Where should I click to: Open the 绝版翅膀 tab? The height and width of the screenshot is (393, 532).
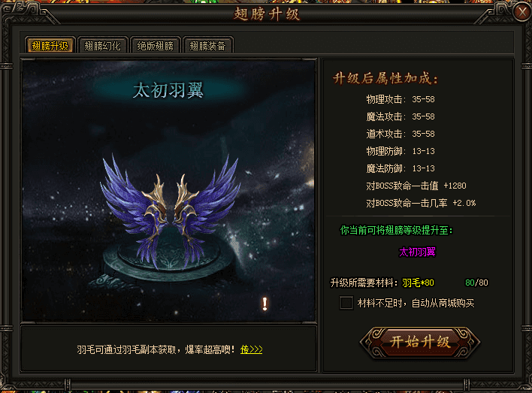(156, 46)
